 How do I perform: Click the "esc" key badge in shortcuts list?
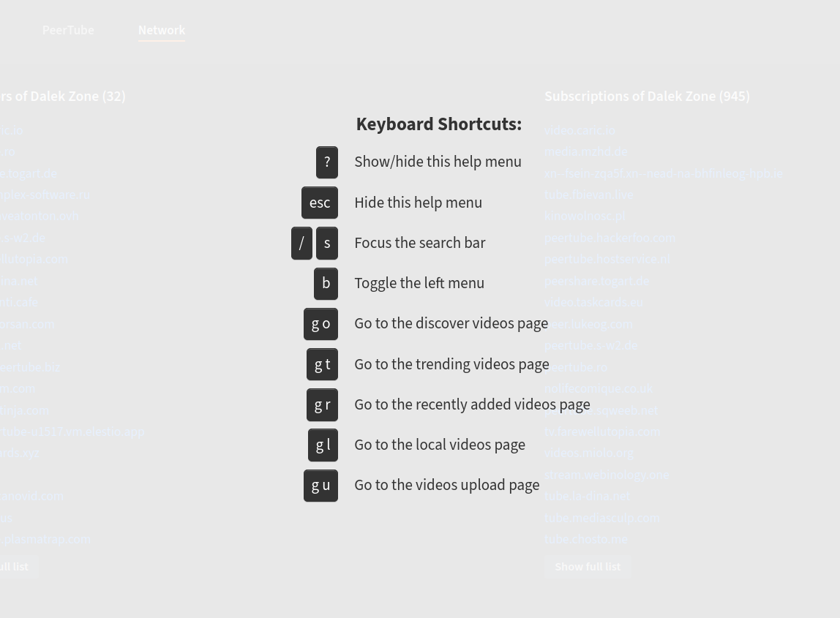(319, 203)
